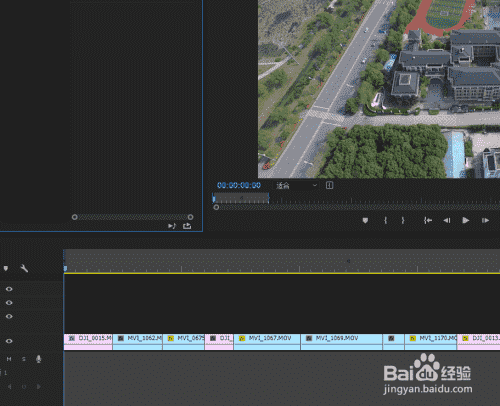Viewport: 500px width, 406px height.
Task: Select the MVI_0675 clip in the timeline
Action: pyautogui.click(x=184, y=342)
